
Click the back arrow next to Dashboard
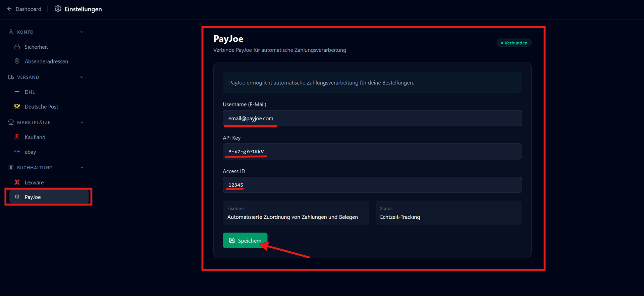pos(9,9)
